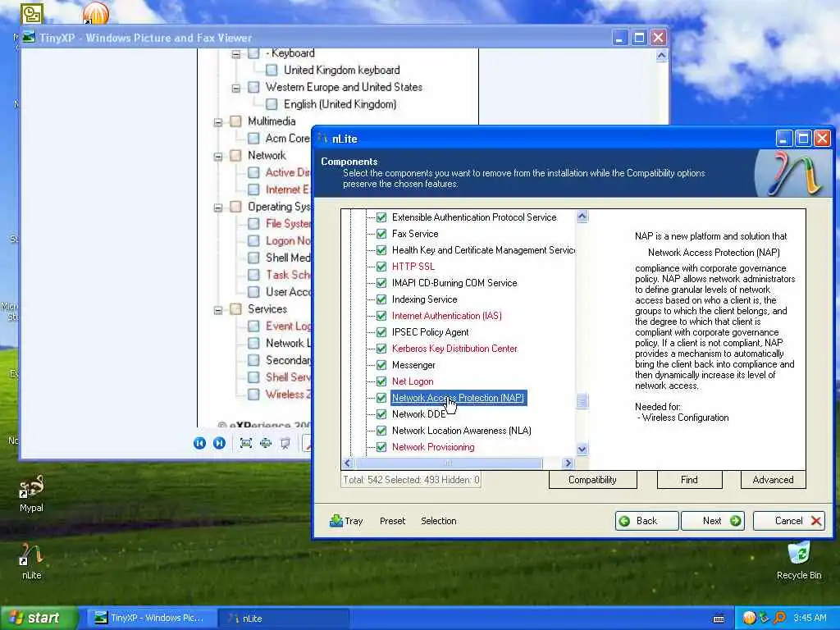
Task: Click the Cancel button
Action: 788,521
